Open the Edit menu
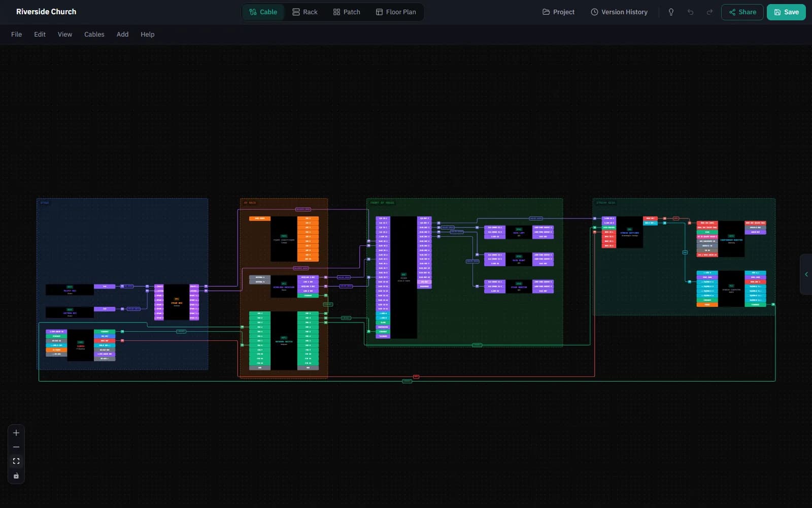The width and height of the screenshot is (812, 508). tap(40, 34)
